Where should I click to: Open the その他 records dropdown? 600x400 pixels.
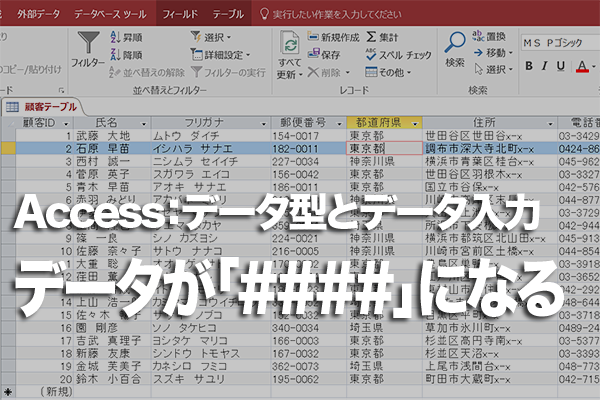pyautogui.click(x=388, y=72)
